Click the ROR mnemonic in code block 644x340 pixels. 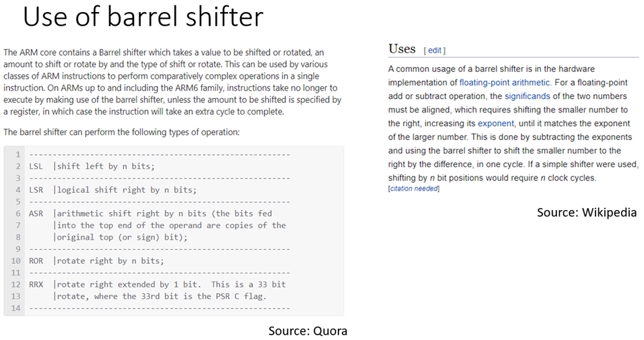pyautogui.click(x=36, y=261)
